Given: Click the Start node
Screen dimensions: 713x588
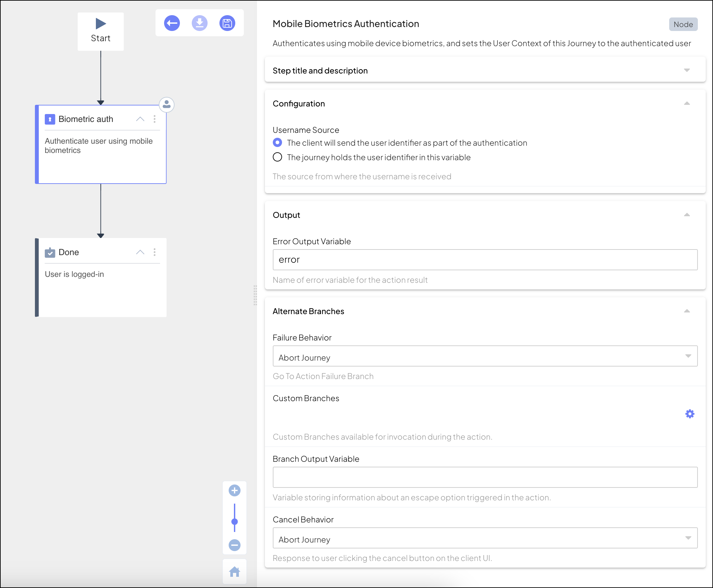Looking at the screenshot, I should coord(100,31).
